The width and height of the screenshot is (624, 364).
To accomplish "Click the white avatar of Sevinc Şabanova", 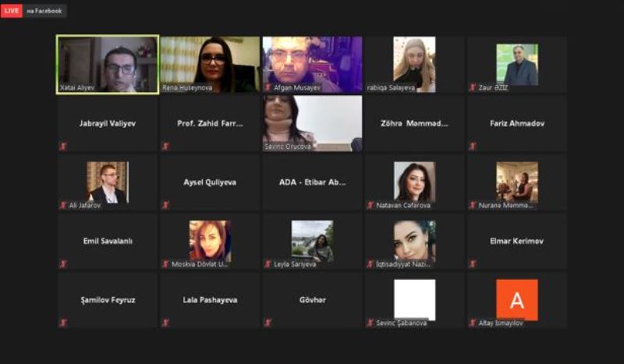I will click(x=414, y=299).
